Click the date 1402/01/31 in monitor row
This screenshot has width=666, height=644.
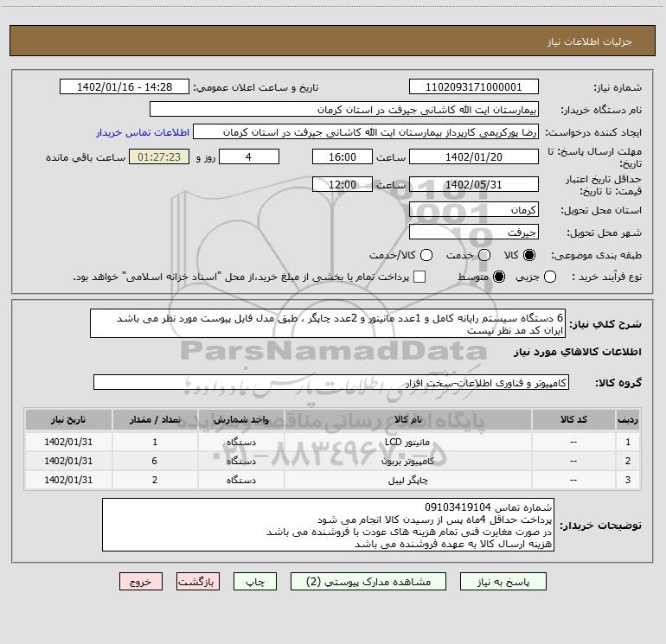coord(68,442)
